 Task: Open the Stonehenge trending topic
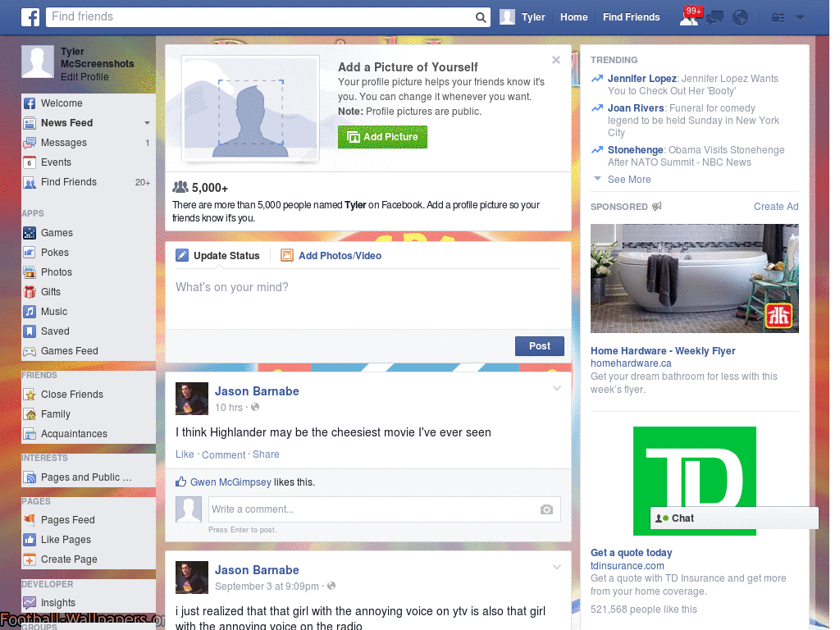tap(636, 150)
